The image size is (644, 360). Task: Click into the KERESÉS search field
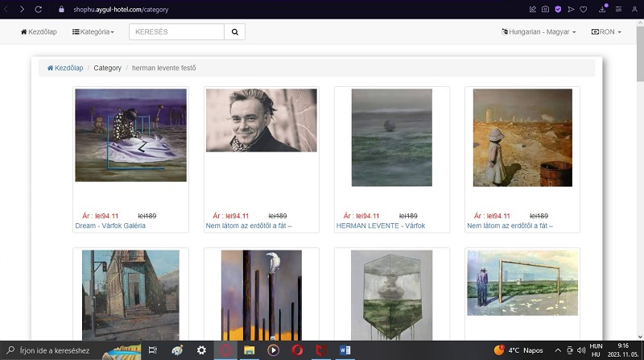pos(176,31)
